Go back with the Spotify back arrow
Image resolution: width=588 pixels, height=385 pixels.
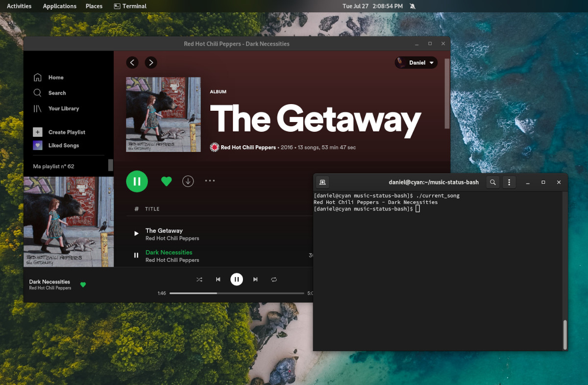point(132,62)
